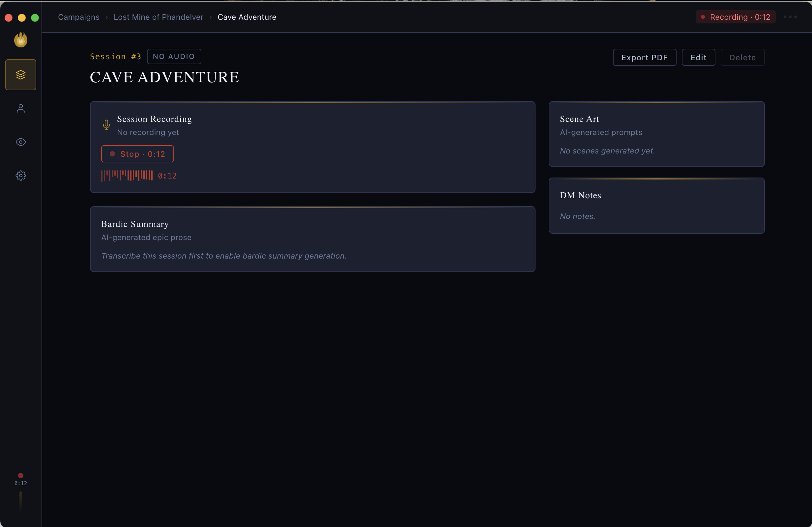Open the three-dot overflow menu
Image resolution: width=812 pixels, height=527 pixels.
[791, 17]
